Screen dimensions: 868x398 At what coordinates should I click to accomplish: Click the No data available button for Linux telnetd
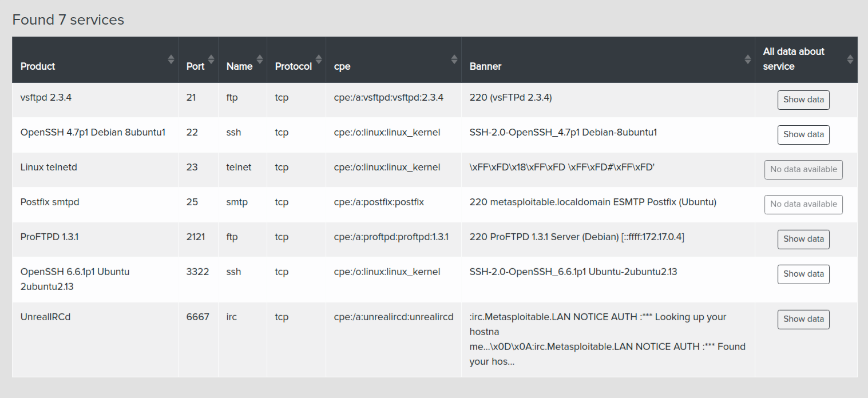click(803, 169)
